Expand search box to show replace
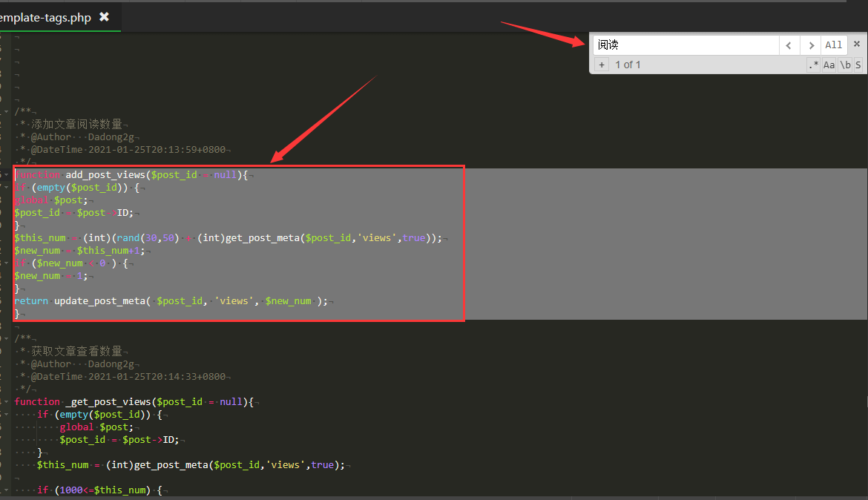Screen dimensions: 868x500 pyautogui.click(x=602, y=65)
